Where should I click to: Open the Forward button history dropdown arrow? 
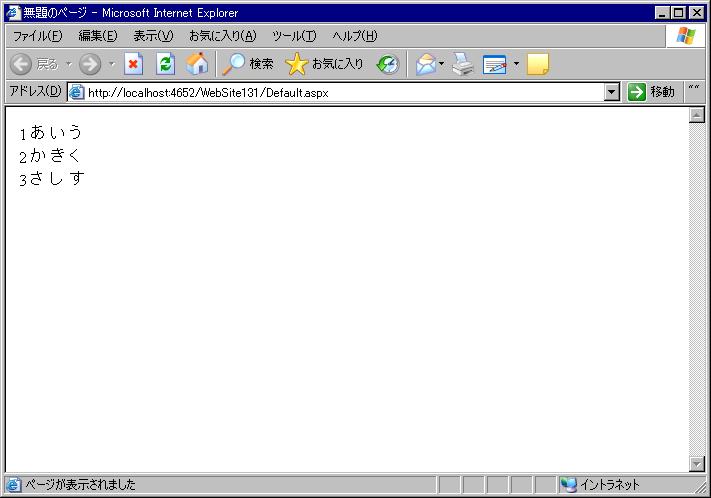[112, 64]
